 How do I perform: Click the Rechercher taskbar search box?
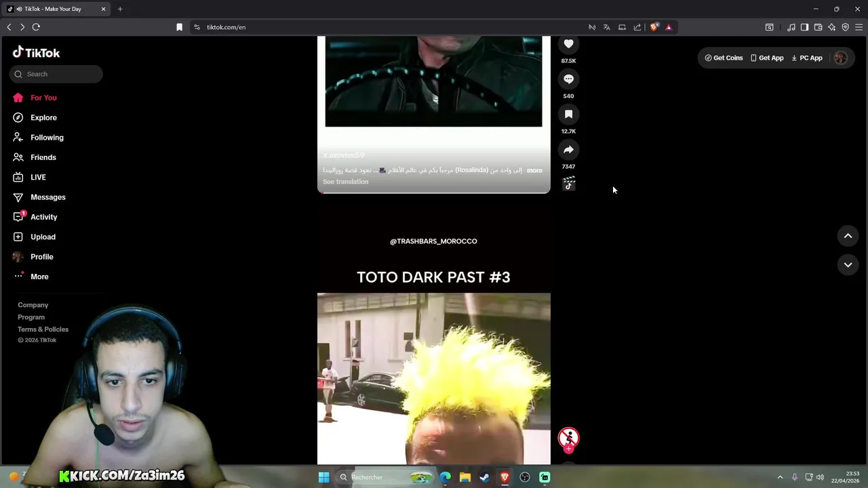pyautogui.click(x=385, y=477)
